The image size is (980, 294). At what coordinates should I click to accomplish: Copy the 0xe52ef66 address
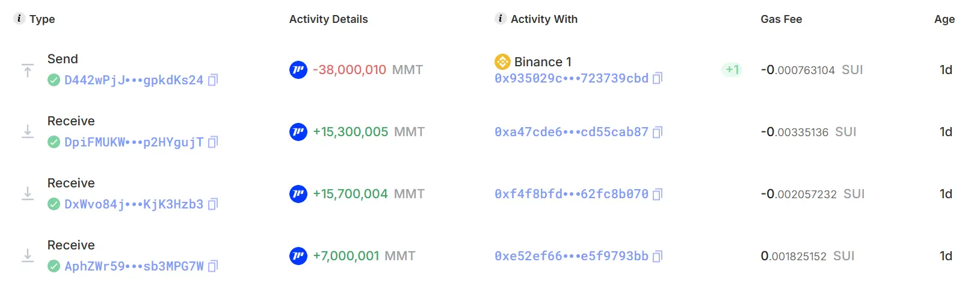(x=658, y=256)
